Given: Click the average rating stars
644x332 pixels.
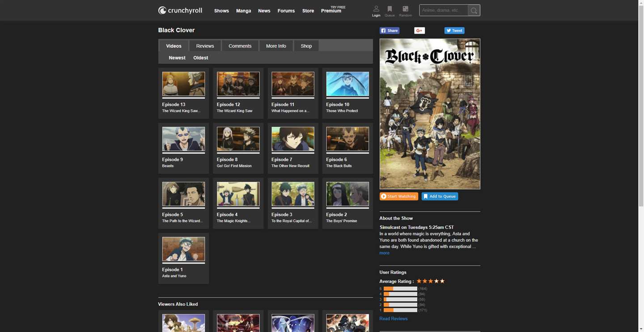Looking at the screenshot, I should (x=430, y=281).
